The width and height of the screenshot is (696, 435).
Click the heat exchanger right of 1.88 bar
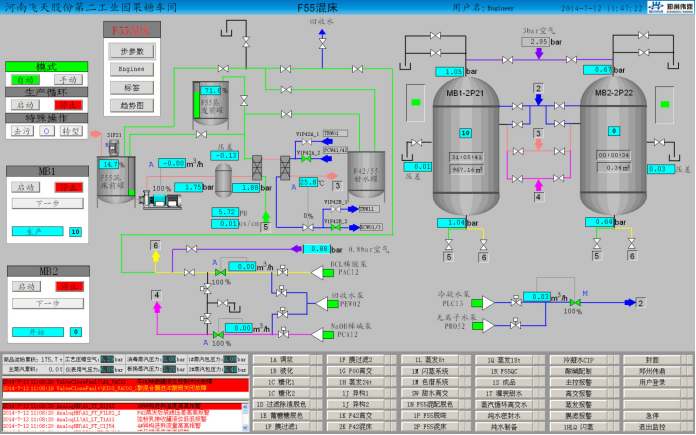coord(257,167)
